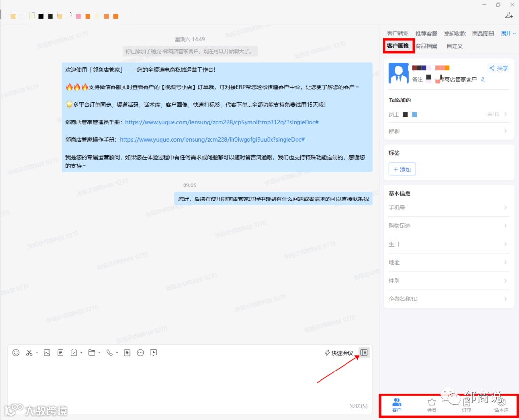Screen dimensions: 519x420
Task: Click the edit remark pencil icon
Action: 483,79
